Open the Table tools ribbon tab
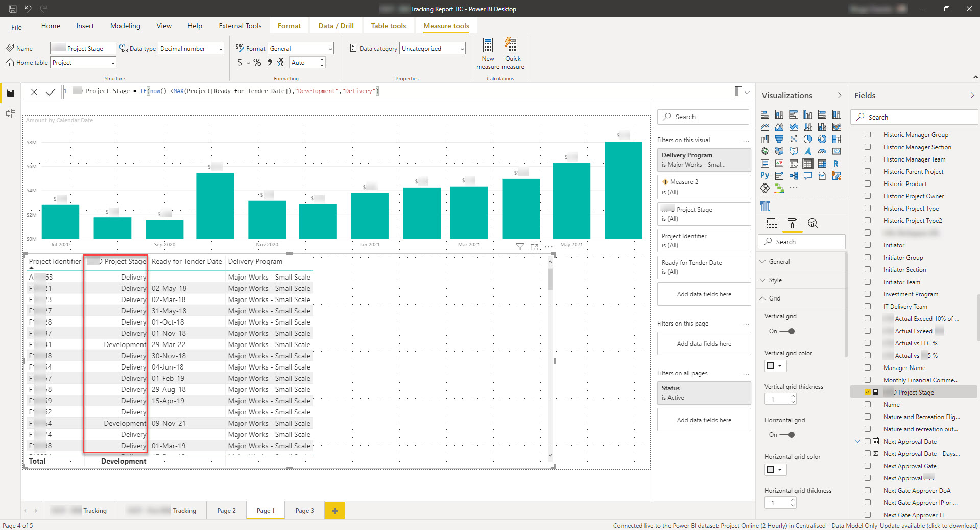Screen dimensions: 980x530 pyautogui.click(x=389, y=26)
